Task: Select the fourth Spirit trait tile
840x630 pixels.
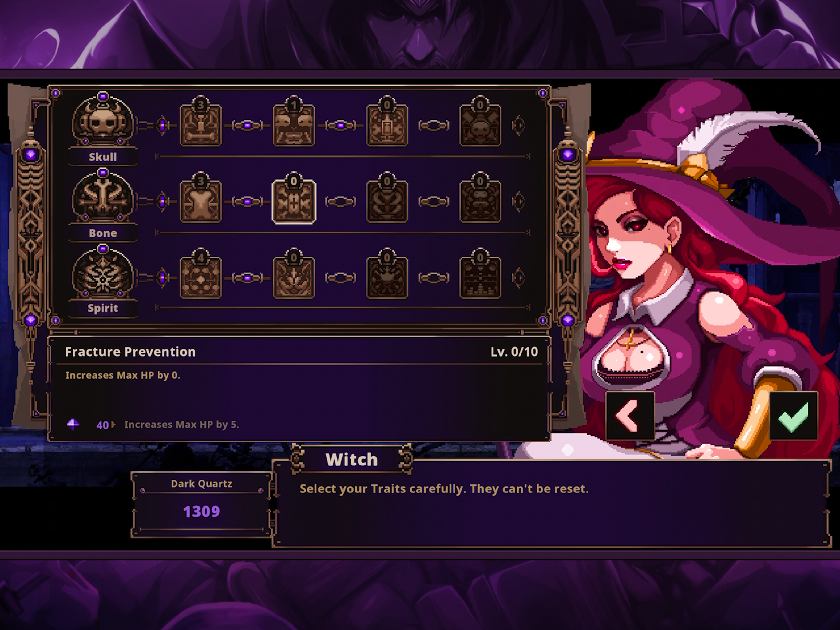Action: click(480, 274)
